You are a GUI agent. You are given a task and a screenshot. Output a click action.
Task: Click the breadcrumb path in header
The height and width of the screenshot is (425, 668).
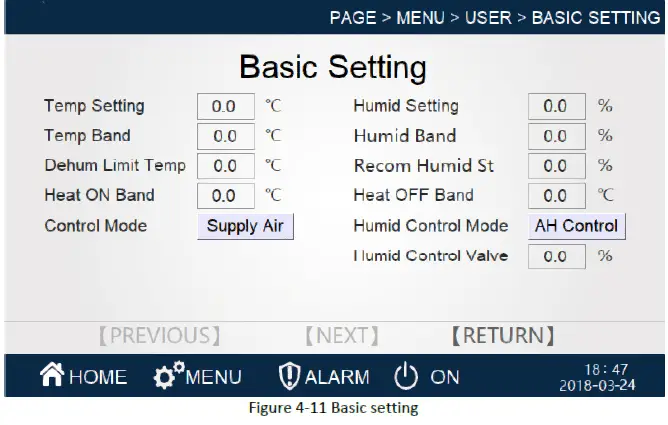[x=494, y=18]
